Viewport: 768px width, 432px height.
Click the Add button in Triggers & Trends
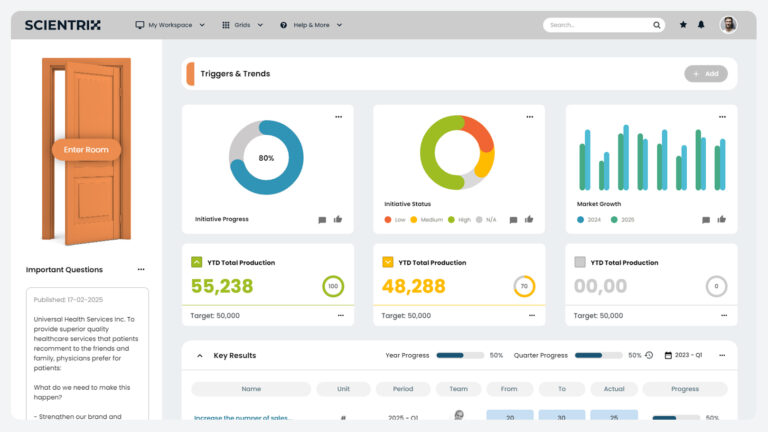tap(706, 73)
